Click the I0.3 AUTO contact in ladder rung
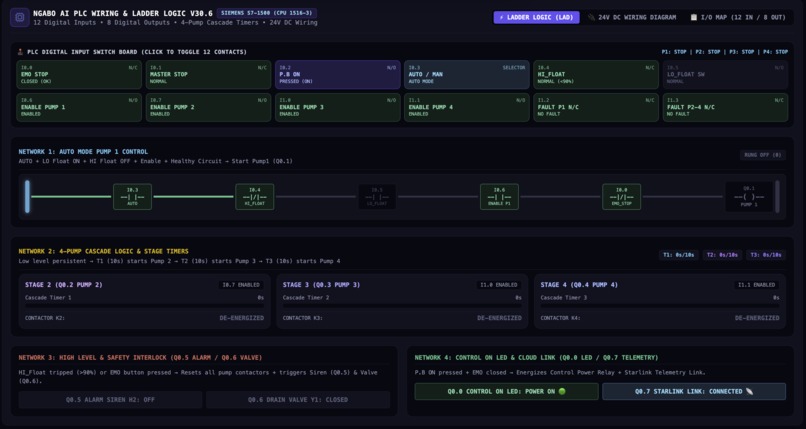 click(132, 197)
